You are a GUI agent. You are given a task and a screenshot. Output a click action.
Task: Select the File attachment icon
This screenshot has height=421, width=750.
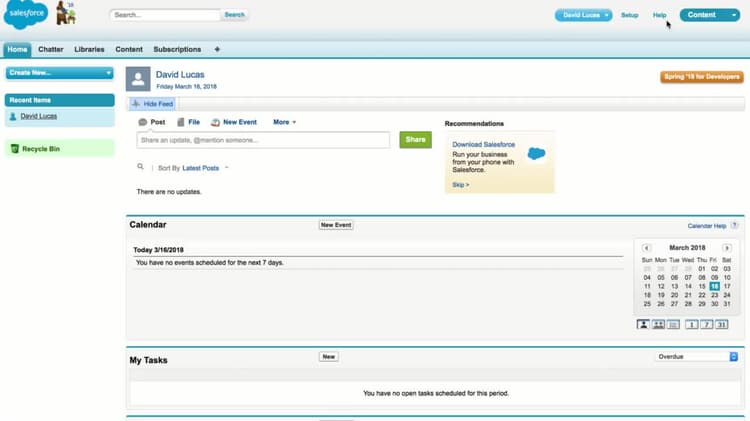(181, 122)
